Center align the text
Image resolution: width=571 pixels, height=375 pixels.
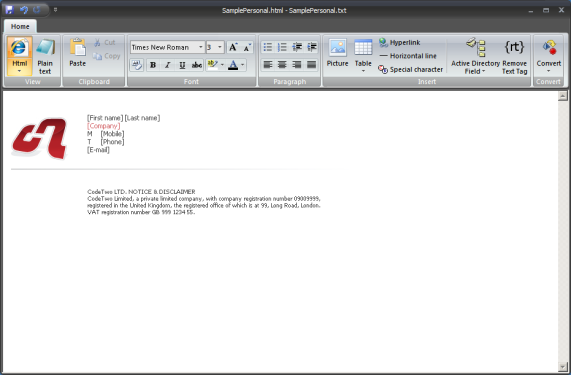click(282, 65)
